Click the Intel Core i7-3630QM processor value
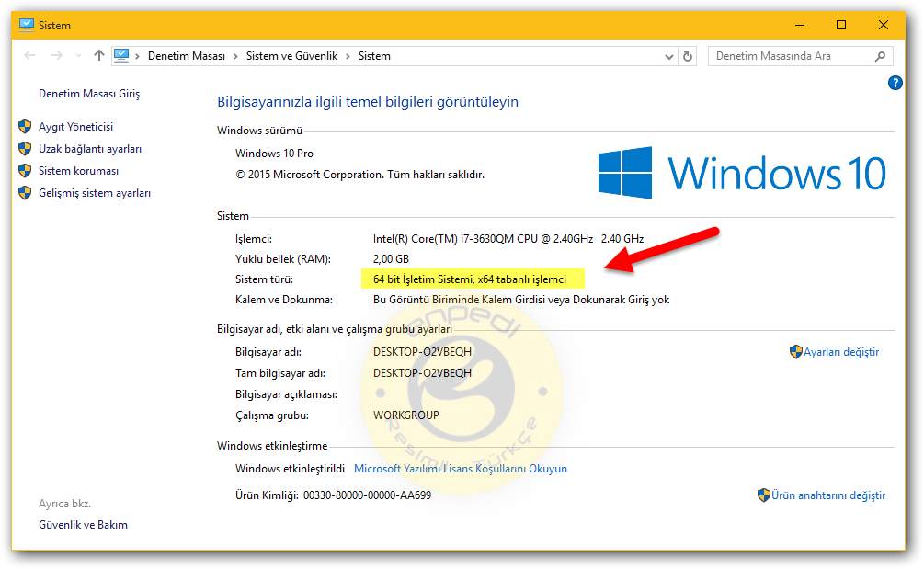Screen dimensions: 924x569 (508, 239)
